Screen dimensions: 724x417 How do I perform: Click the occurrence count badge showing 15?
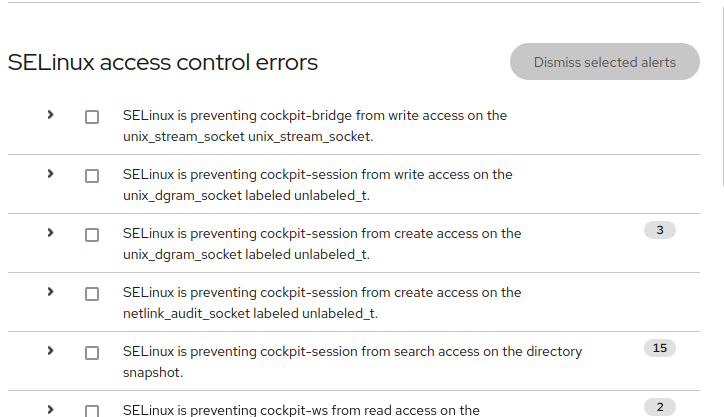tap(660, 348)
